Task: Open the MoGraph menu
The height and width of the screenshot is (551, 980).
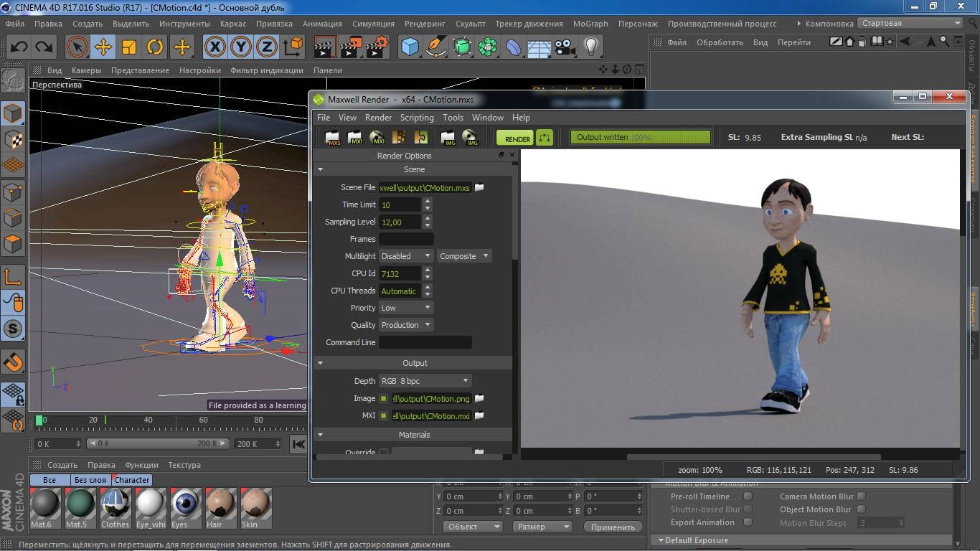Action: click(590, 24)
